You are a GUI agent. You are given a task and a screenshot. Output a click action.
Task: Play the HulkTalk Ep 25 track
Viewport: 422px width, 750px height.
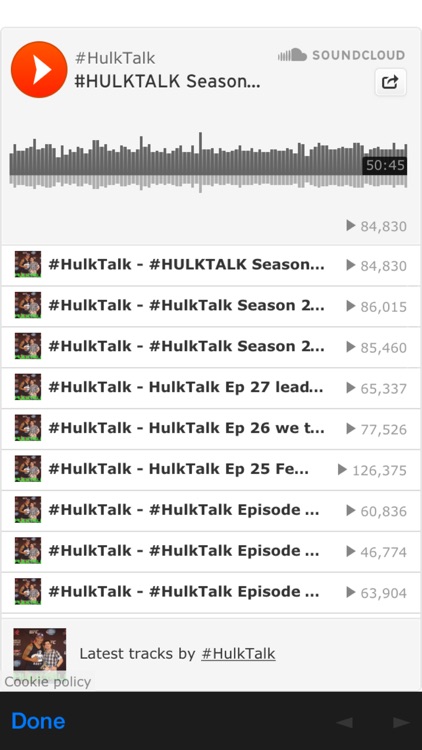[211, 470]
